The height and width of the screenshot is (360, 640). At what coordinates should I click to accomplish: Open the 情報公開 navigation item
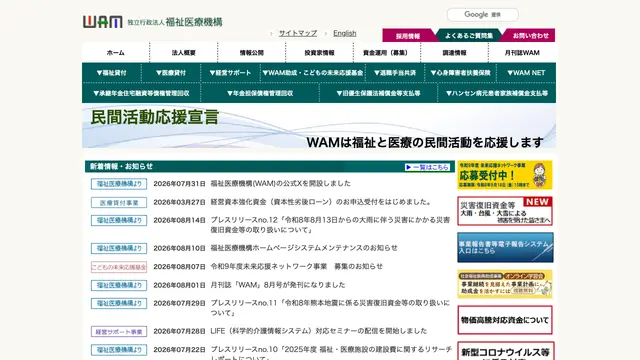(251, 53)
